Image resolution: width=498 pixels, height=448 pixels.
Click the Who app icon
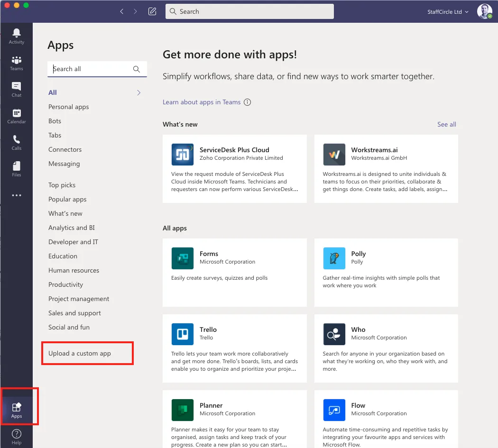coord(334,334)
